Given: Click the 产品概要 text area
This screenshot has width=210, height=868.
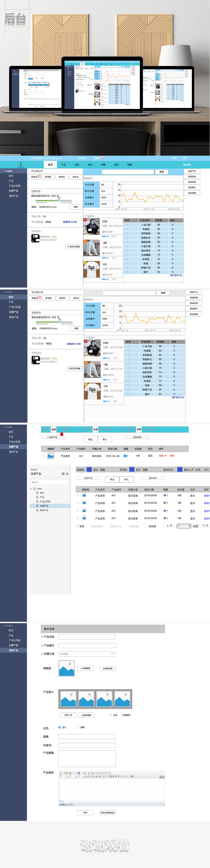Looking at the screenshot, I should tap(87, 759).
